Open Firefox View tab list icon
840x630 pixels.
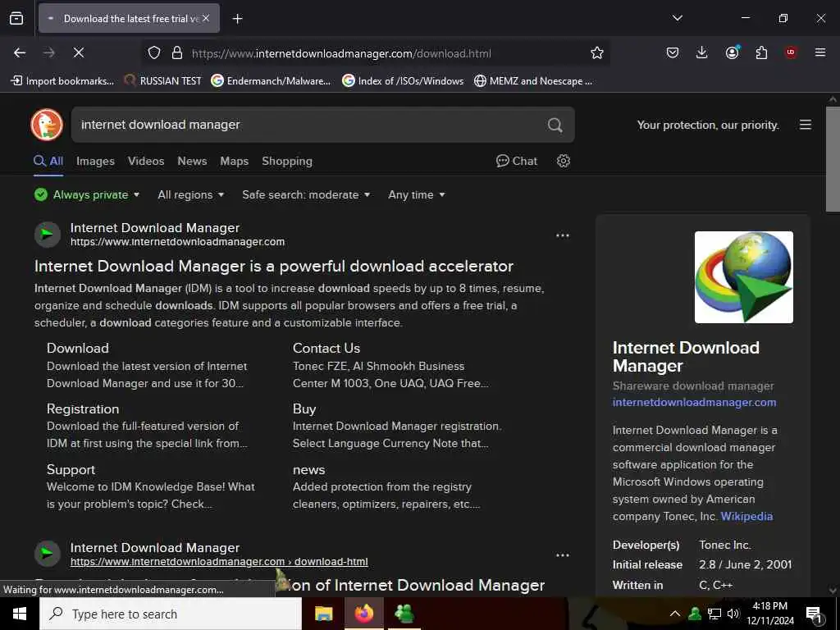click(x=16, y=18)
